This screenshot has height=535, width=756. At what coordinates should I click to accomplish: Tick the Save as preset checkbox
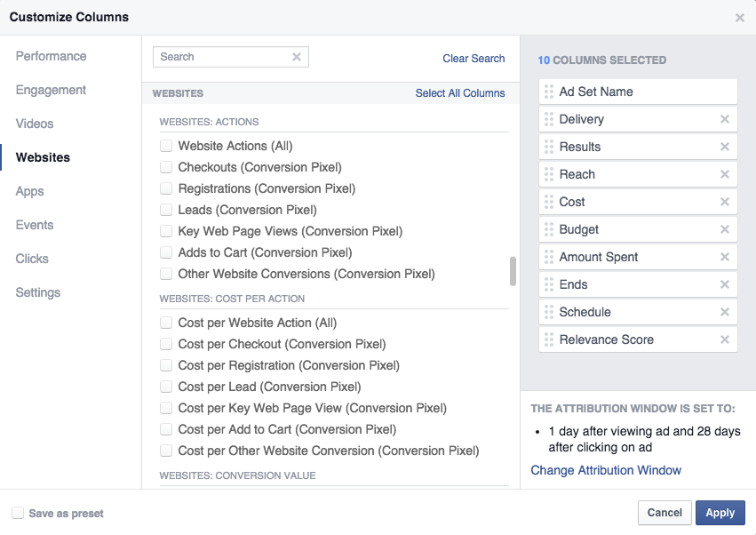18,513
